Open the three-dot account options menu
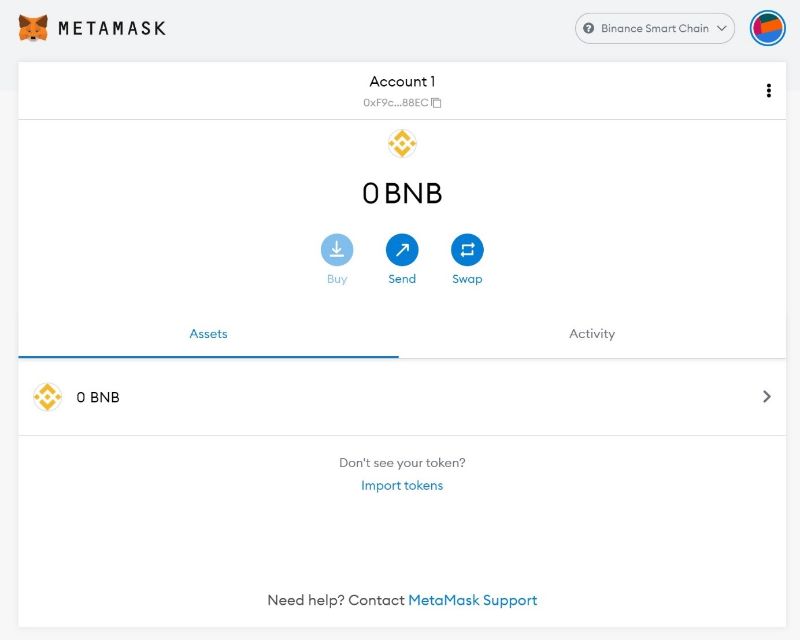Image resolution: width=800 pixels, height=640 pixels. coord(768,91)
